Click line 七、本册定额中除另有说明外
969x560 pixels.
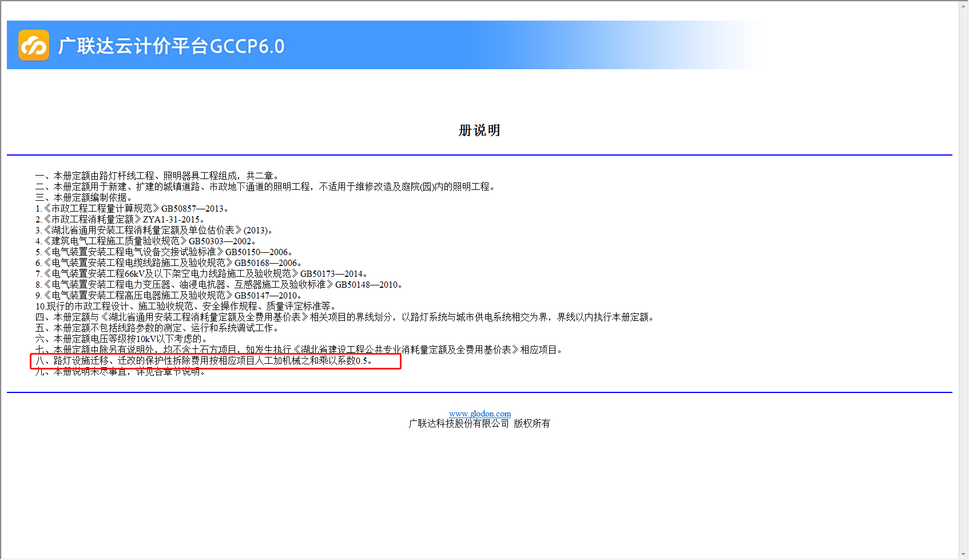pos(300,349)
